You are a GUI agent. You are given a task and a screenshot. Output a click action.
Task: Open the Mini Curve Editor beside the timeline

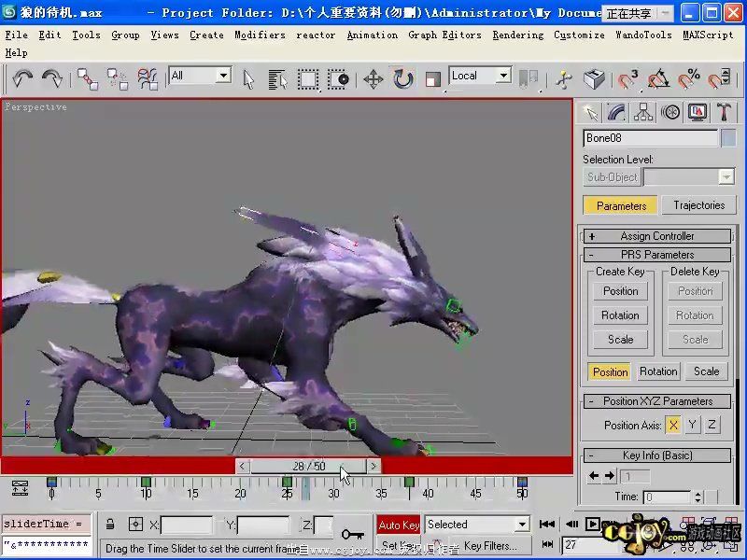[x=20, y=488]
